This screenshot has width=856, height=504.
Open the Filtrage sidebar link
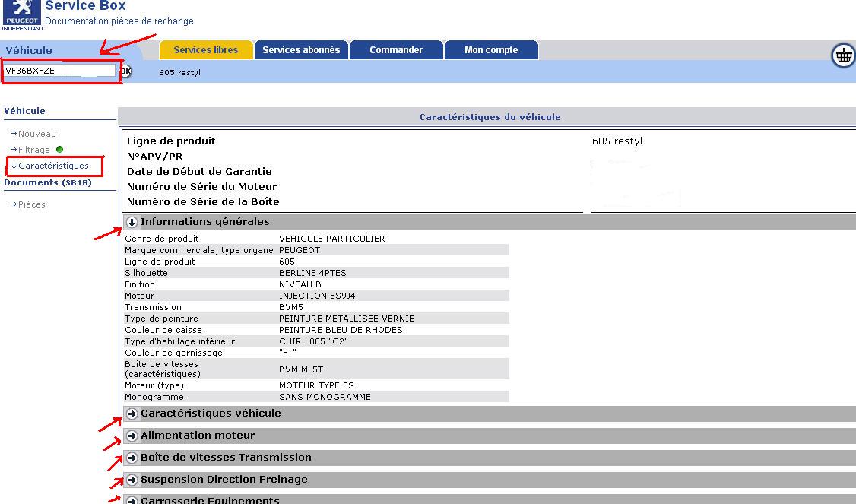[33, 150]
